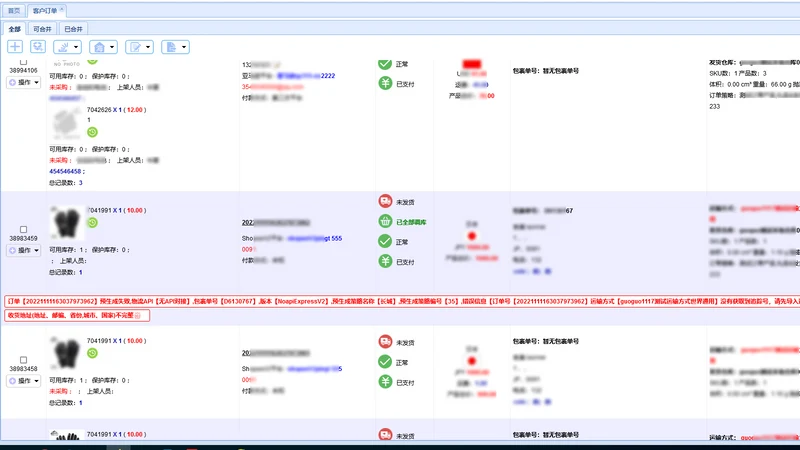Click SKU数 line in order 38994106
The width and height of the screenshot is (800, 450).
(x=738, y=73)
